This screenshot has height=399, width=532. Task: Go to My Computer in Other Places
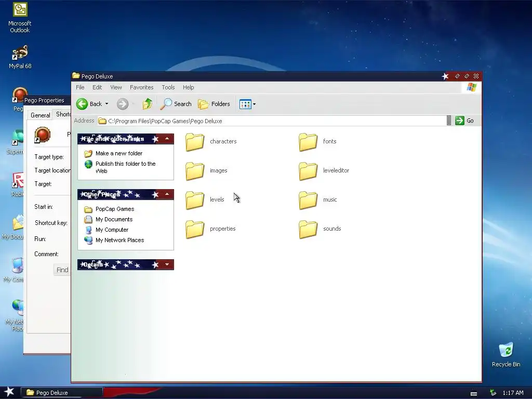[112, 230]
